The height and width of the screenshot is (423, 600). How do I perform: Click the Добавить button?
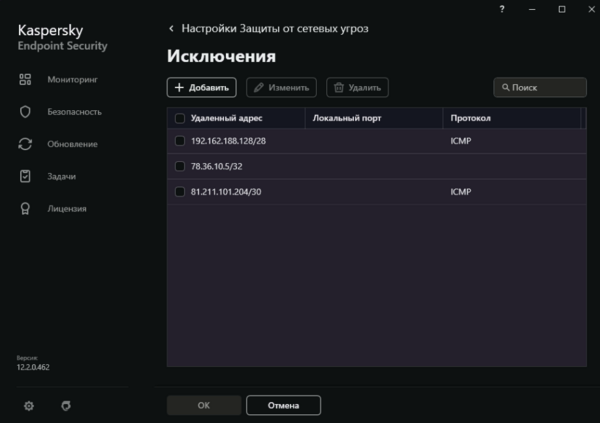click(202, 88)
